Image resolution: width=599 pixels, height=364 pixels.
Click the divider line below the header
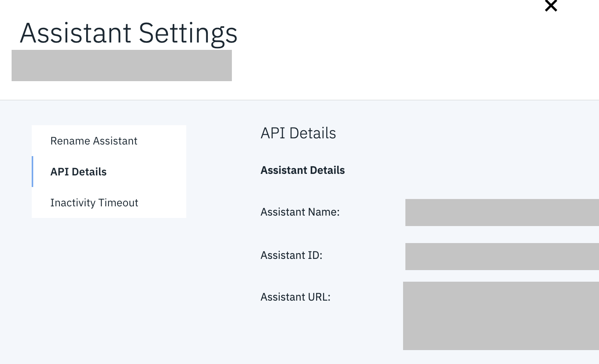[x=299, y=100]
